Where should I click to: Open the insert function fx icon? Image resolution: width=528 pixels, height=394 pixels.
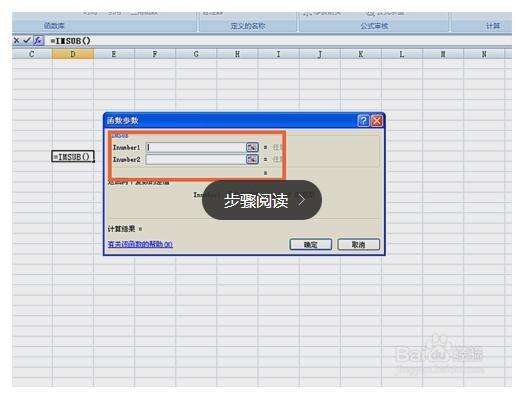click(38, 41)
